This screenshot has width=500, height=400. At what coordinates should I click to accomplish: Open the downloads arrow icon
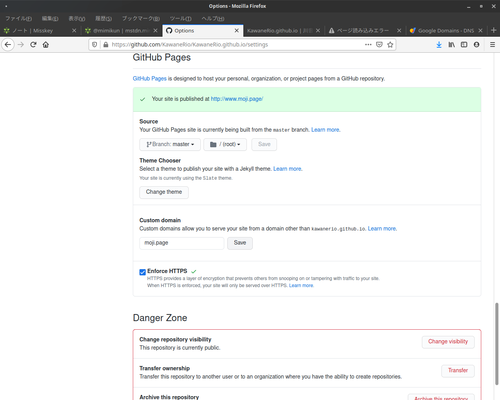(439, 45)
